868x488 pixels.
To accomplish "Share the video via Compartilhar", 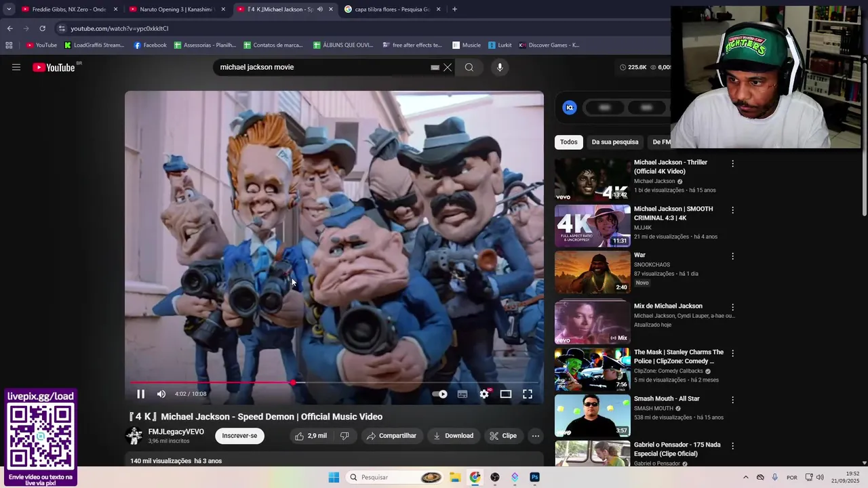I will (x=392, y=436).
